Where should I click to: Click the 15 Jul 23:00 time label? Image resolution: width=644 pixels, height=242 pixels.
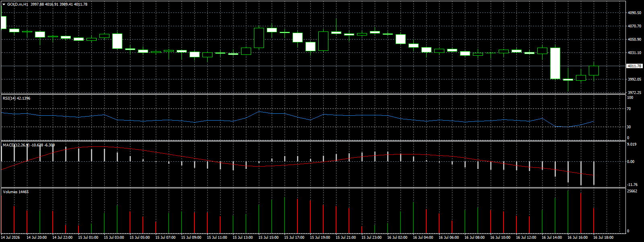point(372,238)
